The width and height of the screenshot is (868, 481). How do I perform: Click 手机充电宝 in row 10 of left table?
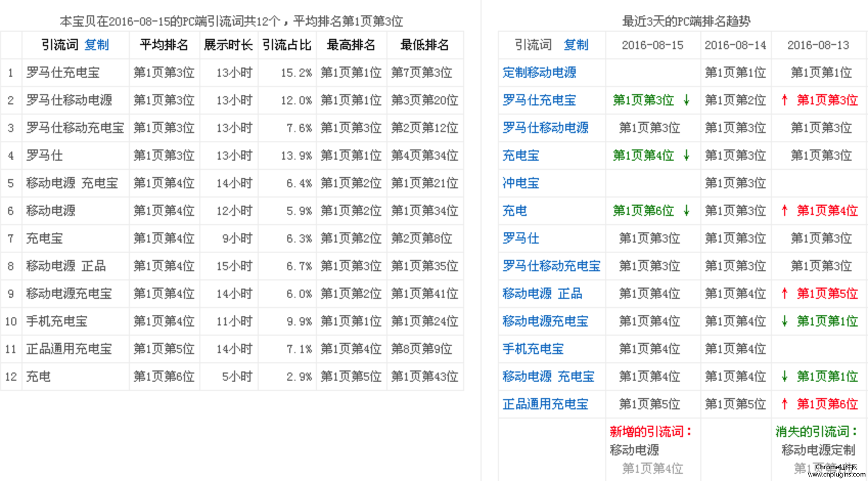click(x=57, y=321)
